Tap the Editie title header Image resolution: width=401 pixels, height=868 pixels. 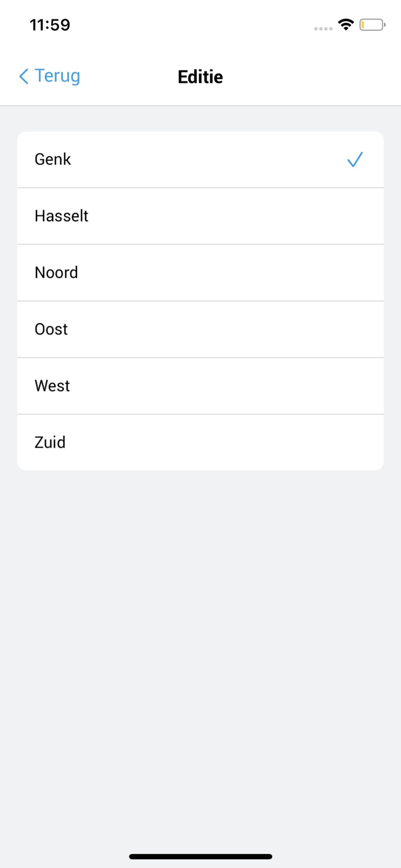click(x=200, y=76)
